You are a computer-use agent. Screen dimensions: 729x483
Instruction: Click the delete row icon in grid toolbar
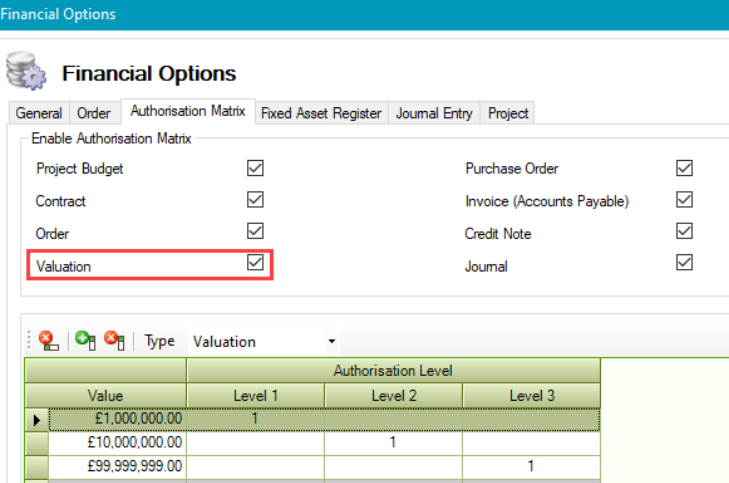pos(48,341)
